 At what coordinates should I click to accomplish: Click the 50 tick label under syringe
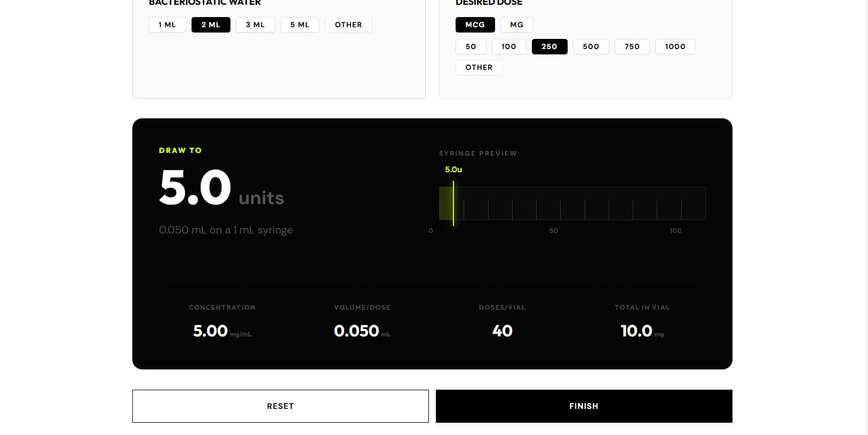pyautogui.click(x=554, y=231)
